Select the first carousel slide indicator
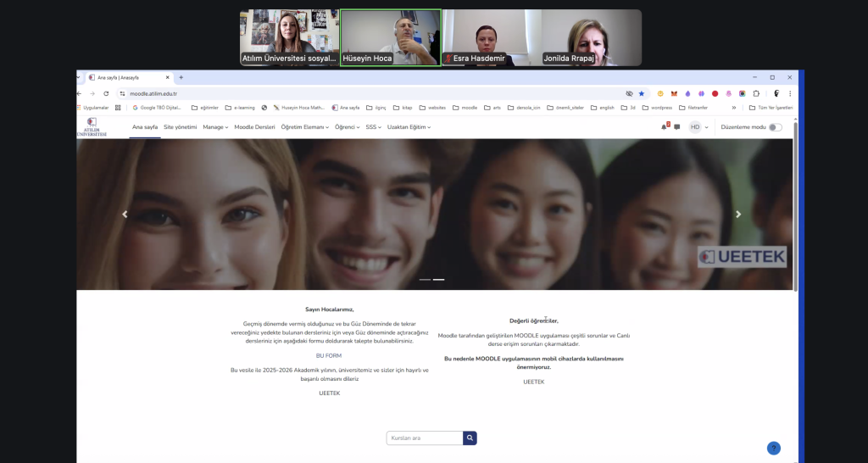Viewport: 868px width, 463px height. (x=425, y=279)
